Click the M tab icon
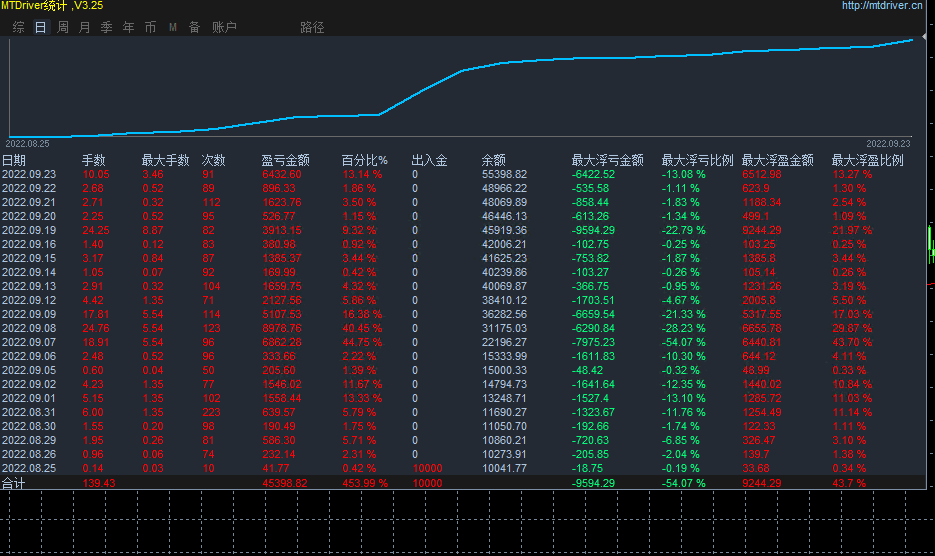Screen dimensions: 935x556 (x=172, y=27)
